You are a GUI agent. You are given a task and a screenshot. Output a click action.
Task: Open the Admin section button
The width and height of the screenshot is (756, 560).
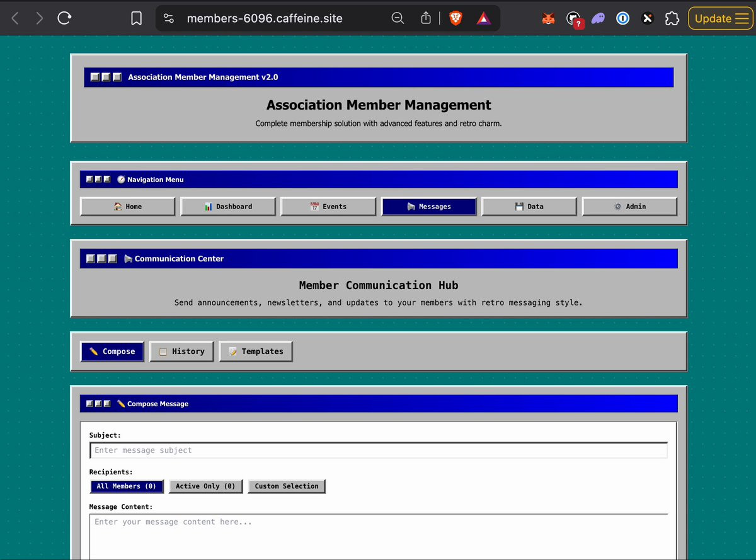pos(629,207)
